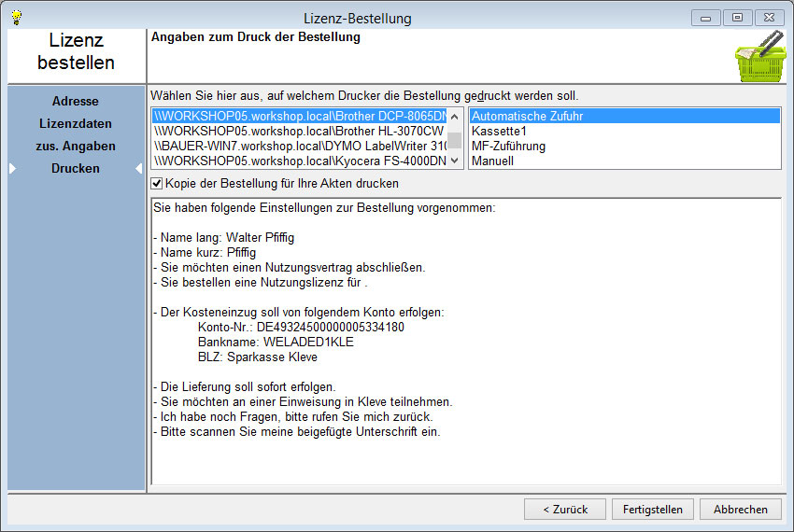Open the Adresse step in sidebar

coord(76,101)
